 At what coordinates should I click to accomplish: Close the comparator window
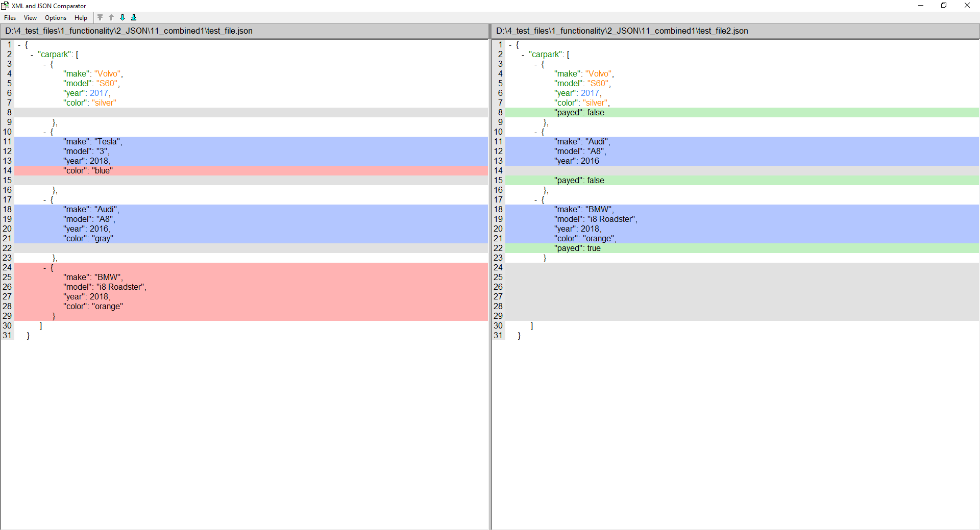click(967, 6)
